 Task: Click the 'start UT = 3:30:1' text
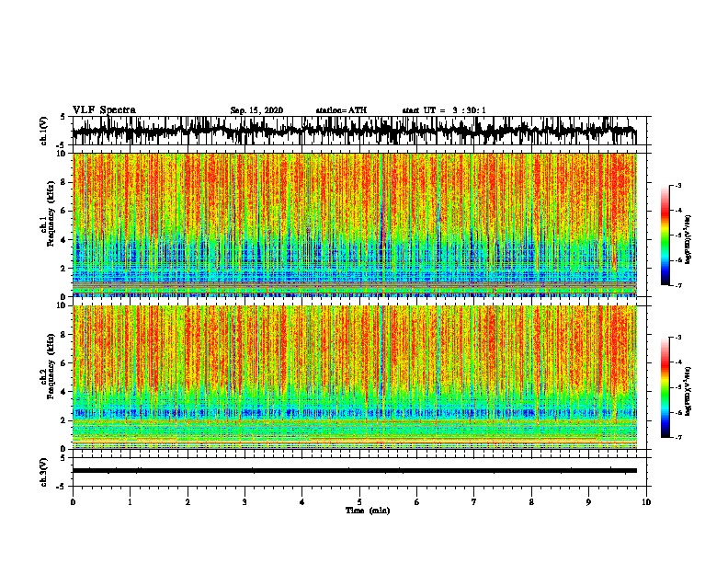click(x=444, y=110)
